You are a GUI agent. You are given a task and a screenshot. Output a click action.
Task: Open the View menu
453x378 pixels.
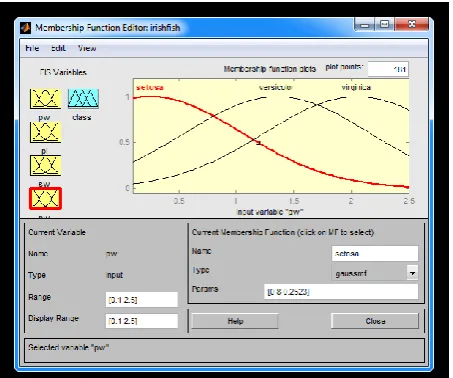click(x=87, y=48)
